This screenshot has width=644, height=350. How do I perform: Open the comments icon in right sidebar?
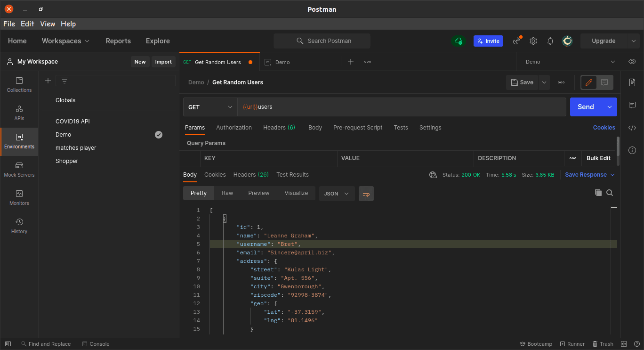[632, 105]
